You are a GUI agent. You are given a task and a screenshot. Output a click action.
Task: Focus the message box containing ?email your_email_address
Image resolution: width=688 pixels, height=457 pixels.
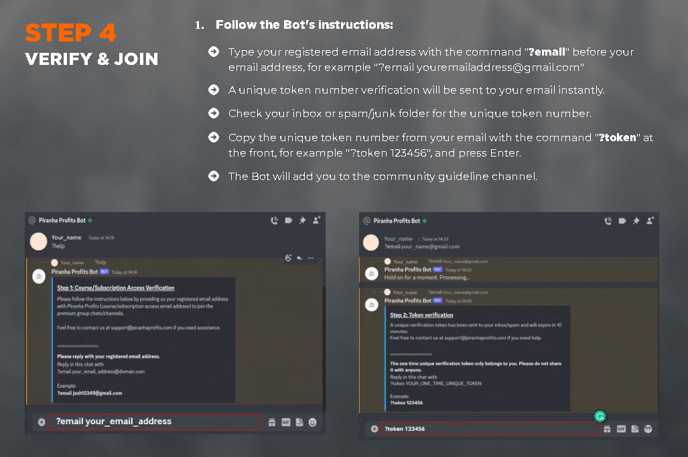[x=154, y=421]
